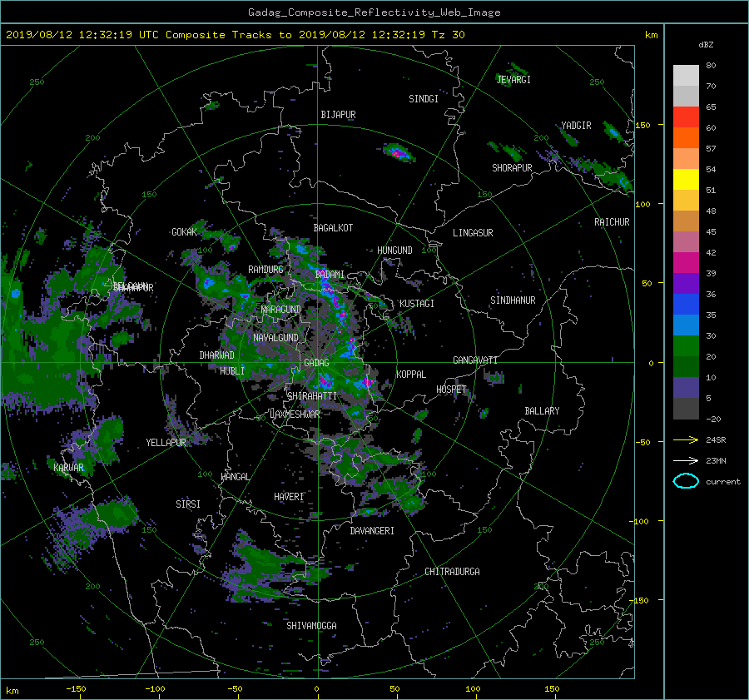Click the SIRSI city label
The image size is (749, 700).
(x=188, y=504)
